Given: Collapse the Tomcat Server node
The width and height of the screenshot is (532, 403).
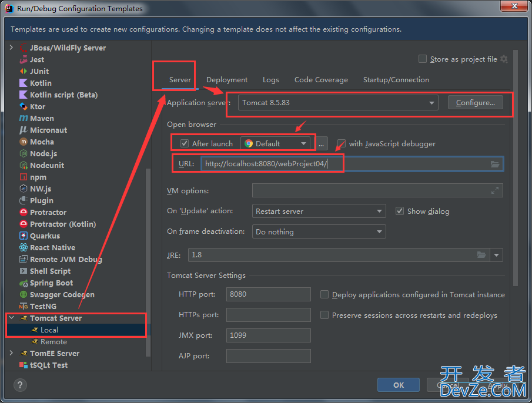Looking at the screenshot, I should coord(12,318).
